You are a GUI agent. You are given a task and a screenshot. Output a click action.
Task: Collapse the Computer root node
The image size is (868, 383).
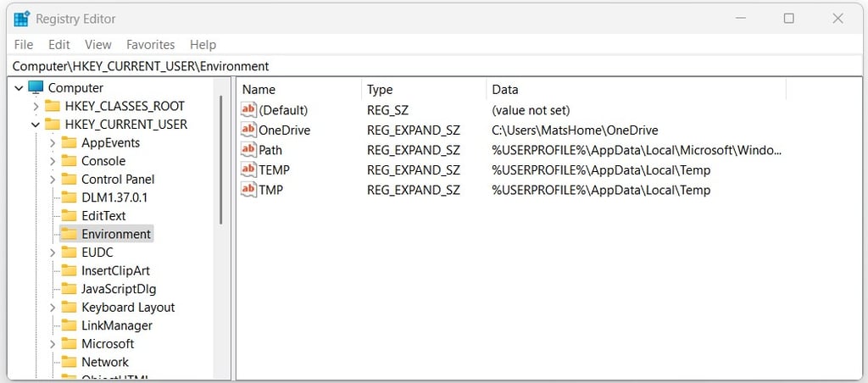tap(19, 88)
